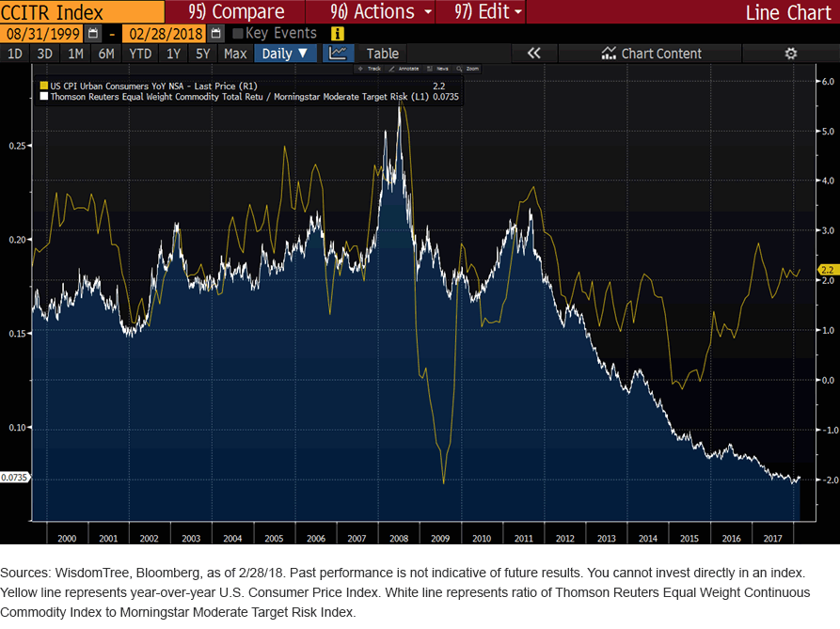Viewport: 840px width, 629px height.
Task: Open the Daily periodicity dropdown
Action: pyautogui.click(x=285, y=54)
